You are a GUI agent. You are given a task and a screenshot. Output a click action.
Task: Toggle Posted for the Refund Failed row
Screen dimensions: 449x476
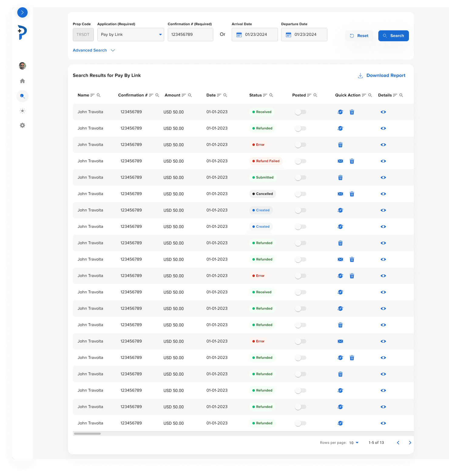coord(301,161)
